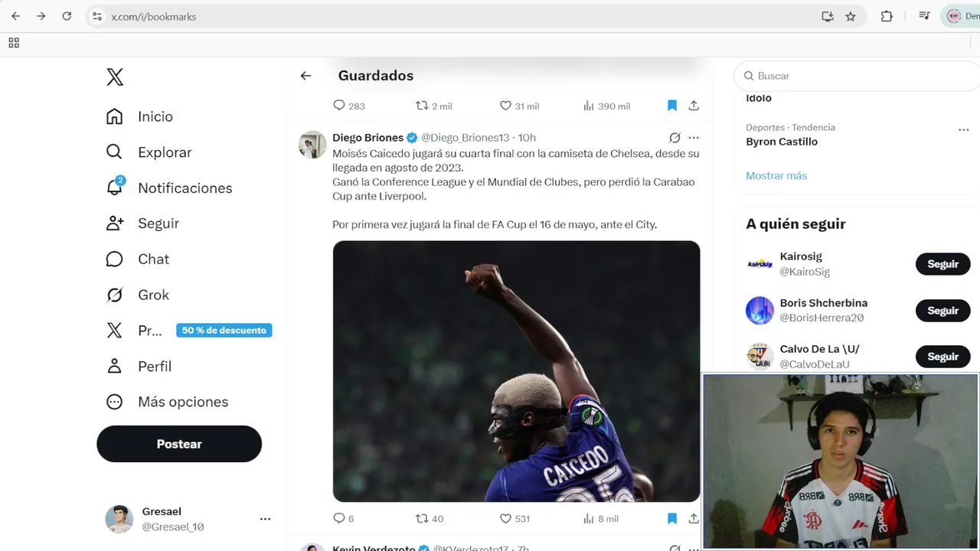
Task: Like the post with 31 mil likes
Action: (x=505, y=106)
